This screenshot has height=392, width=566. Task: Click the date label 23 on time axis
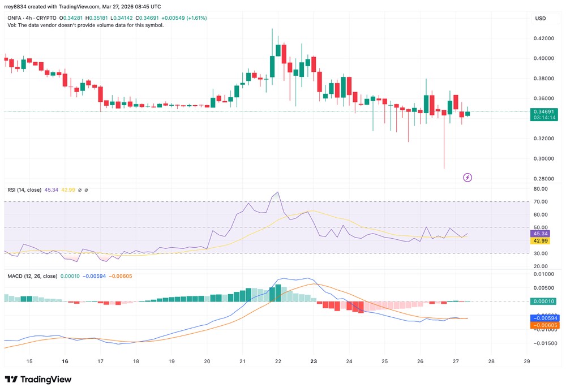[x=314, y=361]
